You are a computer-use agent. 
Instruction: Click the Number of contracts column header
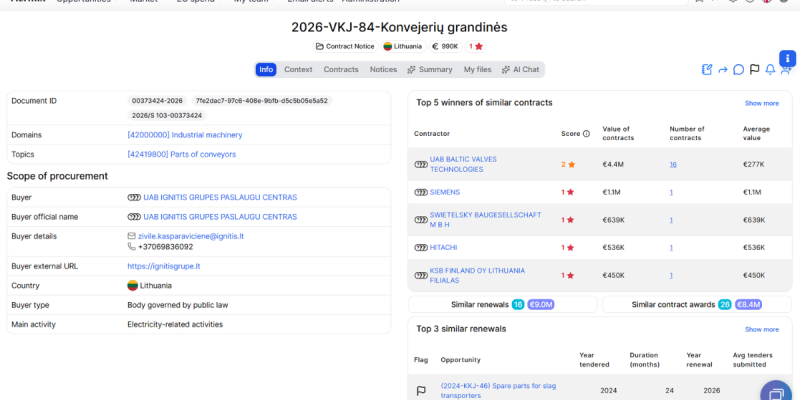pos(687,133)
